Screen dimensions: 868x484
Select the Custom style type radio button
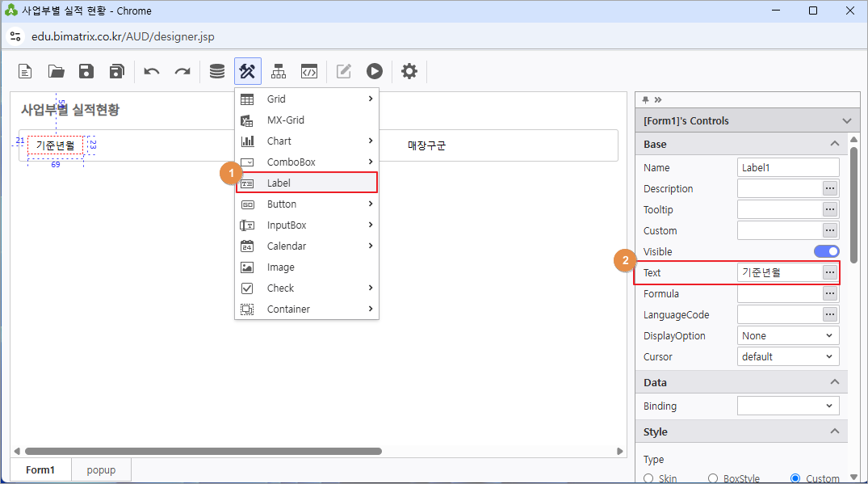pyautogui.click(x=795, y=478)
